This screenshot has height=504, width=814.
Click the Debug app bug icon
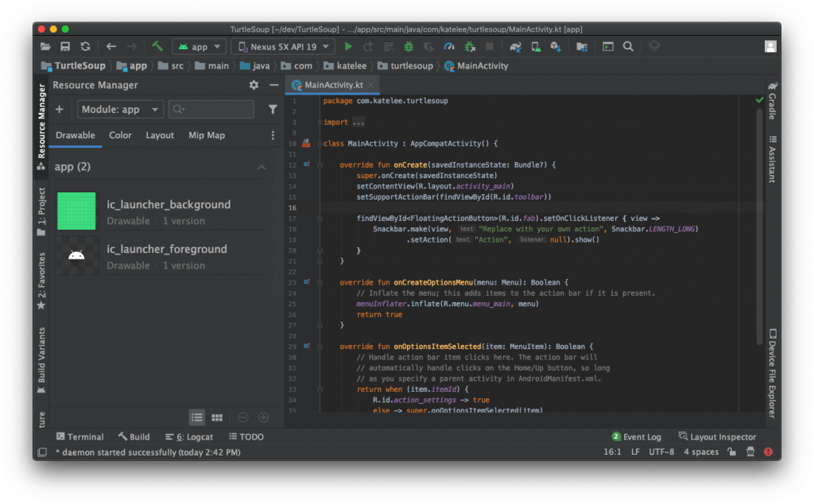tap(409, 47)
